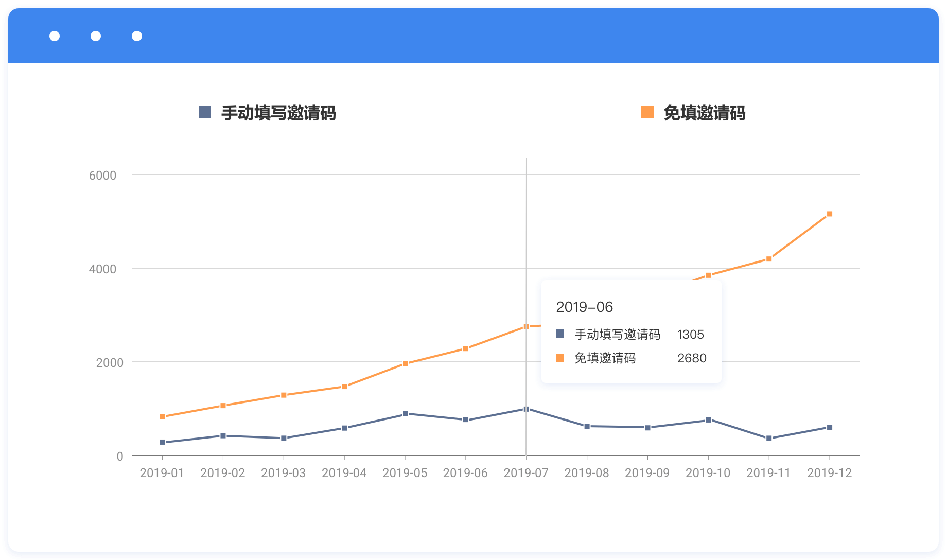
Task: Select the orange data point for 2019-06
Action: point(466,348)
